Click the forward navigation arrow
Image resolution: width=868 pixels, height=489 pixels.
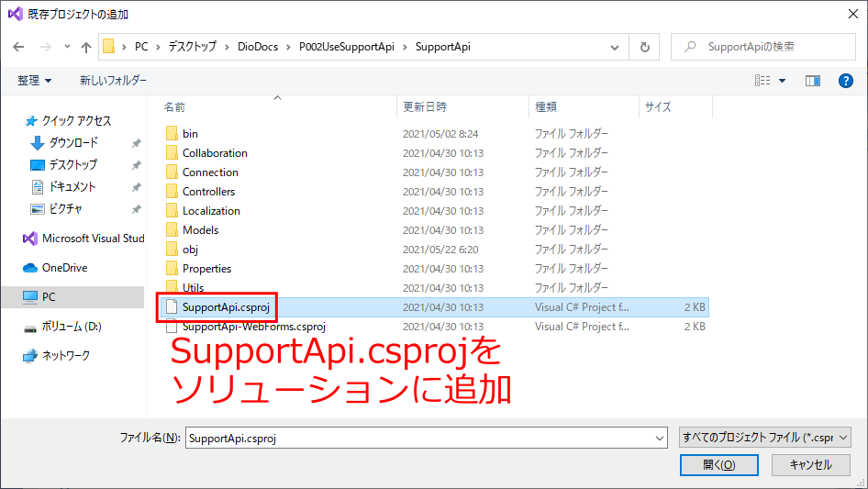[x=46, y=47]
